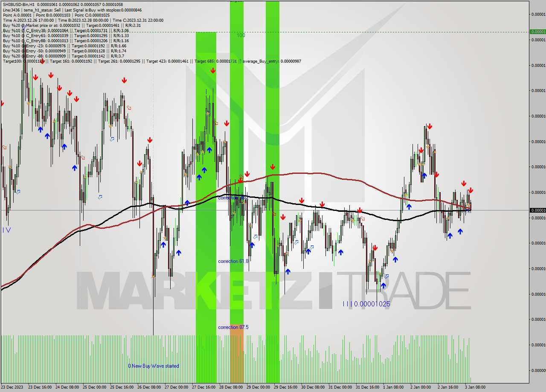Viewport: 546px width, 392px height.
Task: Click the '23 Dec 2023' date label
Action: pos(13,387)
